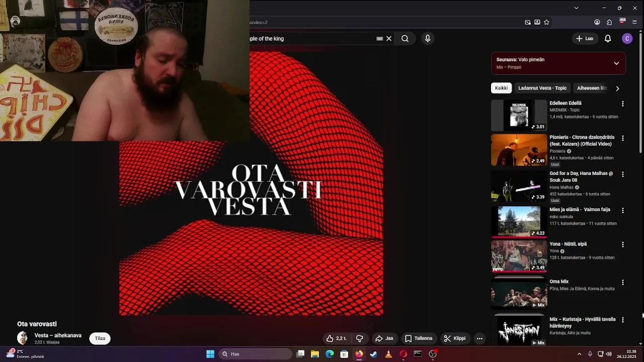Open Windows Start menu
This screenshot has width=644, height=362.
(x=210, y=354)
